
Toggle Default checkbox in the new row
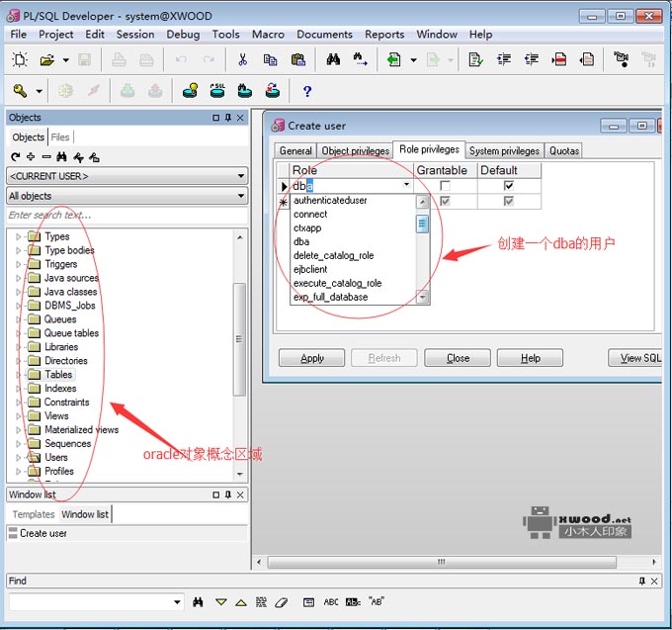coord(509,201)
